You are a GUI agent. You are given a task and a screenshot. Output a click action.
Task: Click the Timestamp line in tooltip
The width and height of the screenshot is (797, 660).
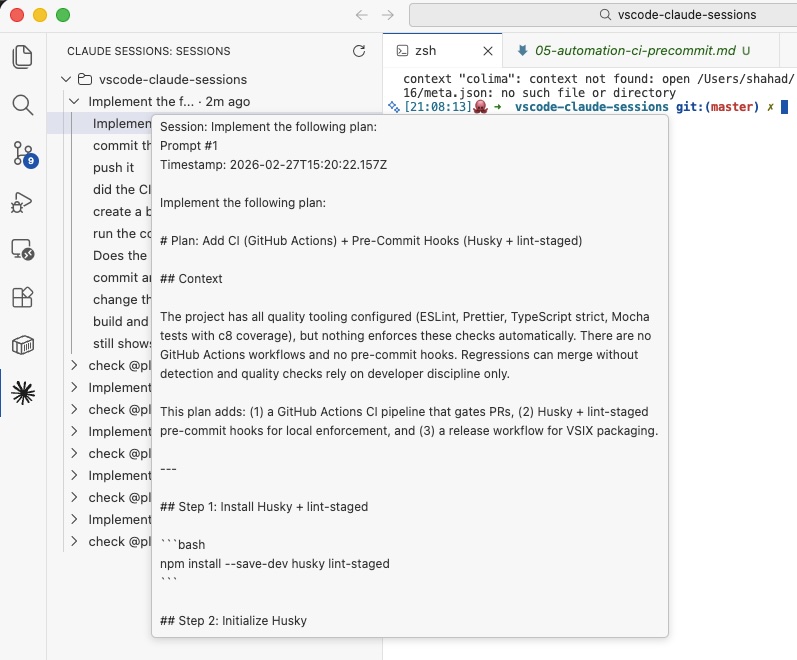(x=273, y=165)
